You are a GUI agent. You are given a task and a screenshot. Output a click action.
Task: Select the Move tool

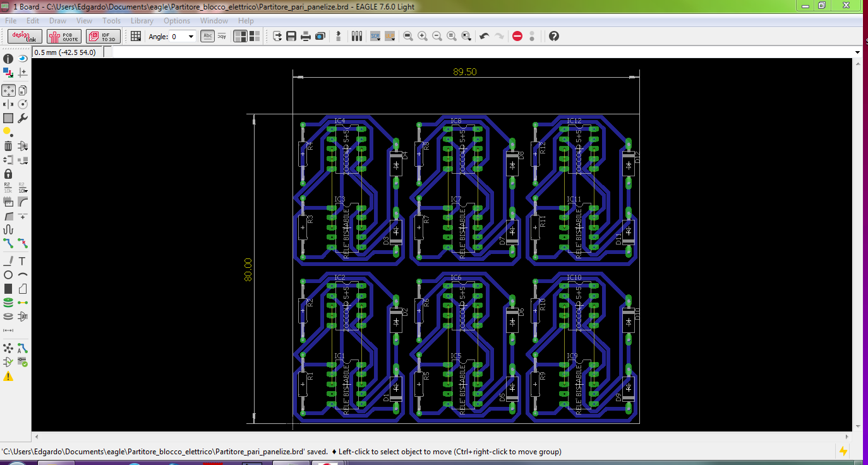(8, 90)
